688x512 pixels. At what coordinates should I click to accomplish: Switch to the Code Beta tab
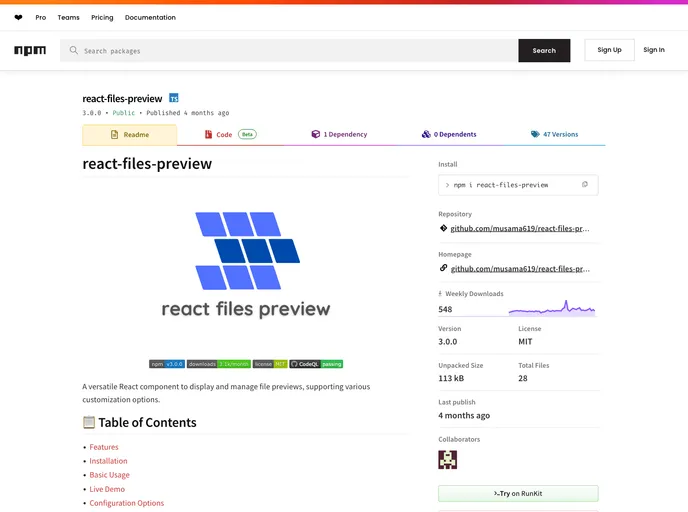coord(231,134)
